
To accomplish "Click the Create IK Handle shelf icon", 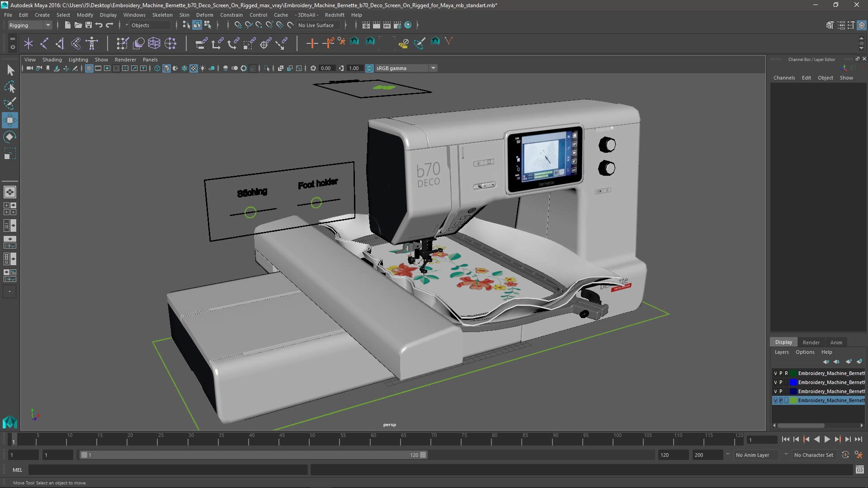I will click(60, 43).
